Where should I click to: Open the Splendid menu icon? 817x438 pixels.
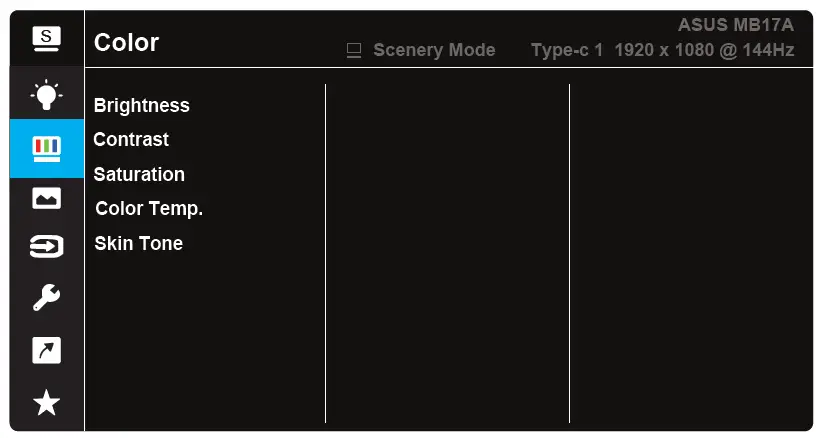click(x=46, y=39)
